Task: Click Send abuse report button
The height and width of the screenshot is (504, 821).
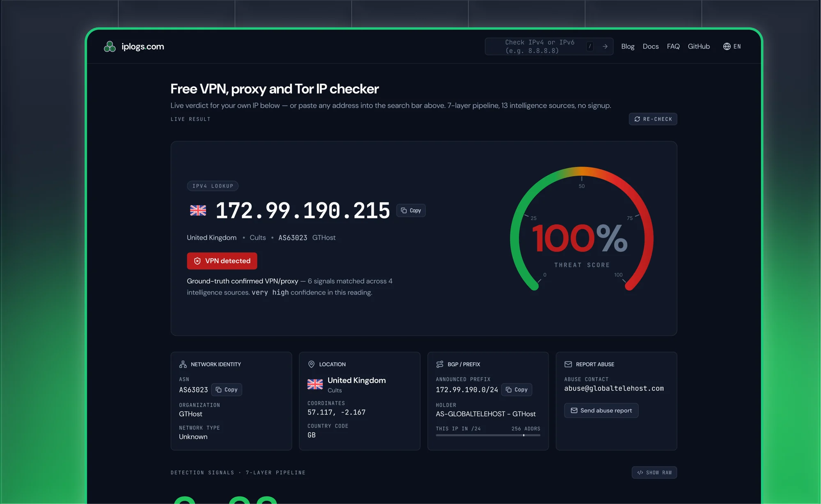Action: point(601,410)
